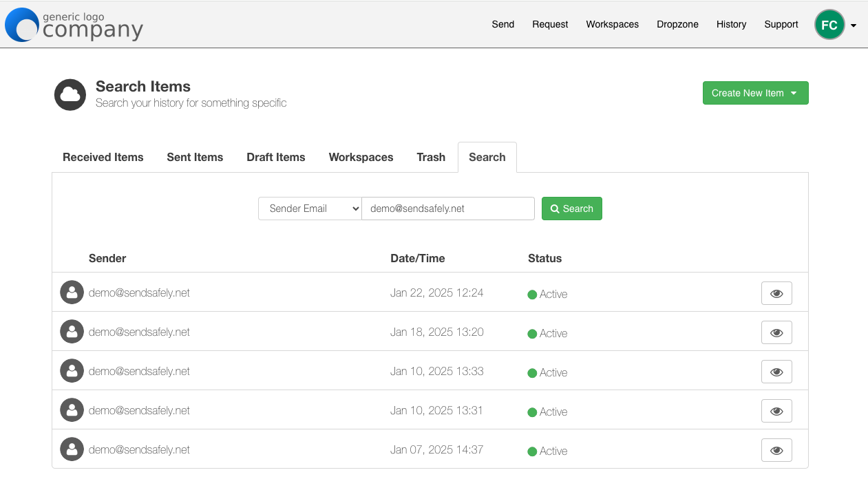Viewport: 868px width, 490px height.
Task: Click green status dot in Jan 07 14:37 row
Action: pos(532,451)
